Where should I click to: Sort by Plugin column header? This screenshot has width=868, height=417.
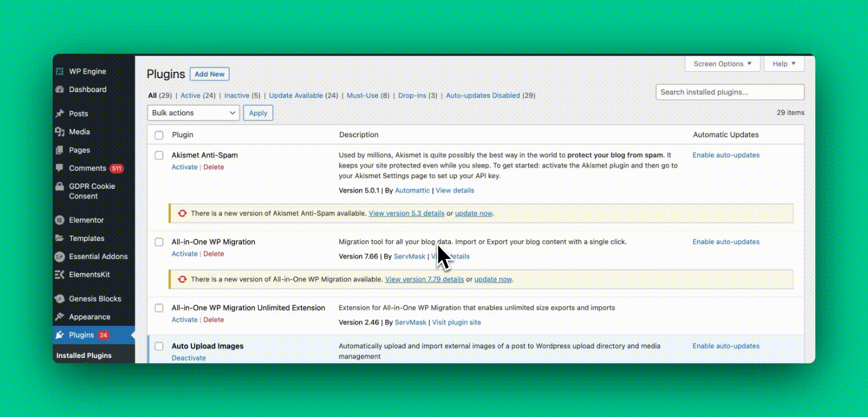pyautogui.click(x=183, y=135)
